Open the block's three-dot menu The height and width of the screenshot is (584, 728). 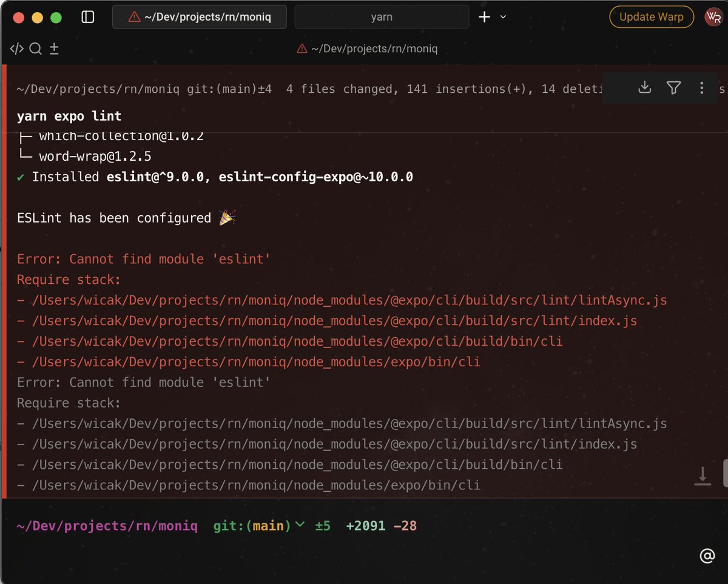[x=701, y=88]
